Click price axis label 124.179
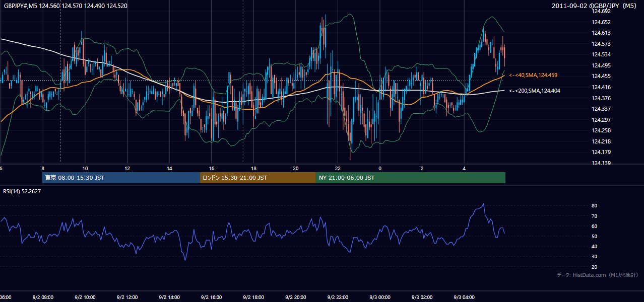 [601, 152]
